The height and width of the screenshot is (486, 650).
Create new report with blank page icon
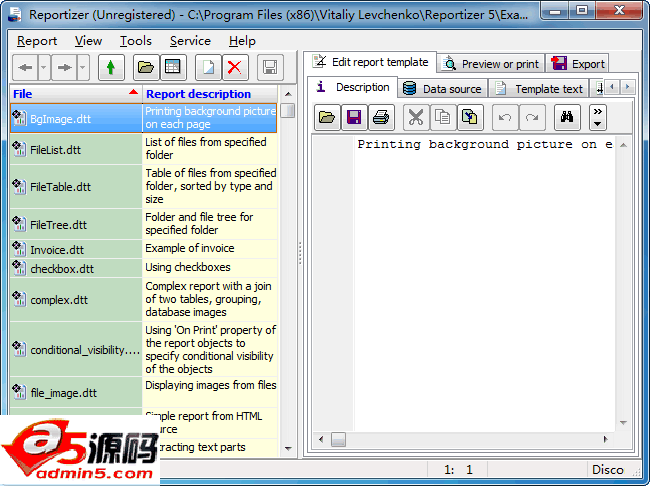pos(208,67)
